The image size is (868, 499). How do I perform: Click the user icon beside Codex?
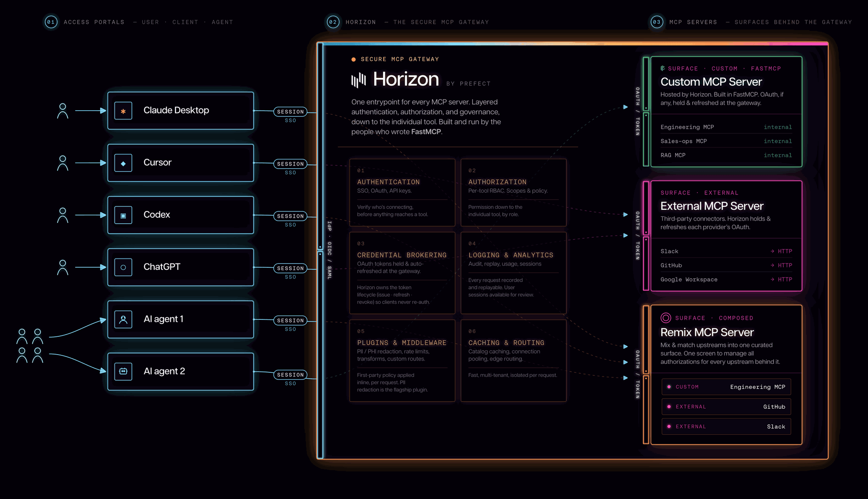pos(63,215)
